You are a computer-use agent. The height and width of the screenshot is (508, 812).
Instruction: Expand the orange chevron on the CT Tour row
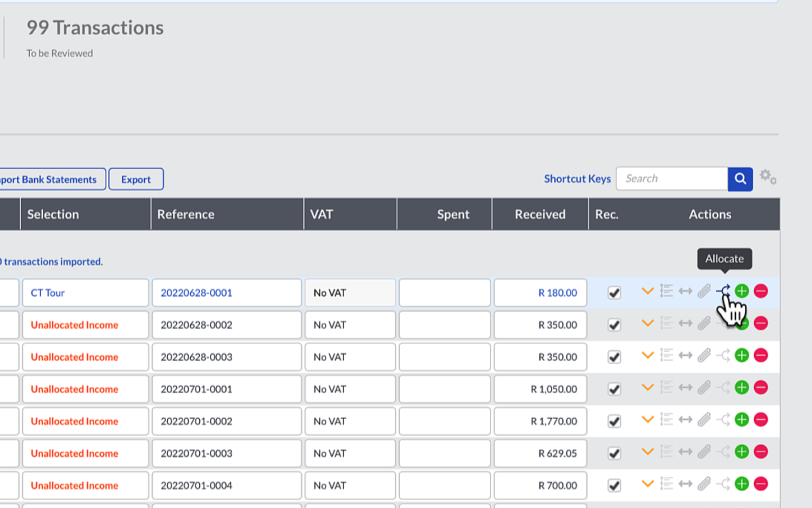(648, 291)
